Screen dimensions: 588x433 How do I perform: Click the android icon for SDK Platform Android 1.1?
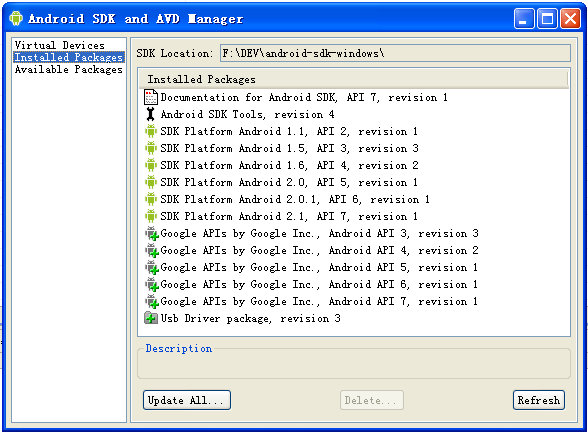(x=151, y=131)
